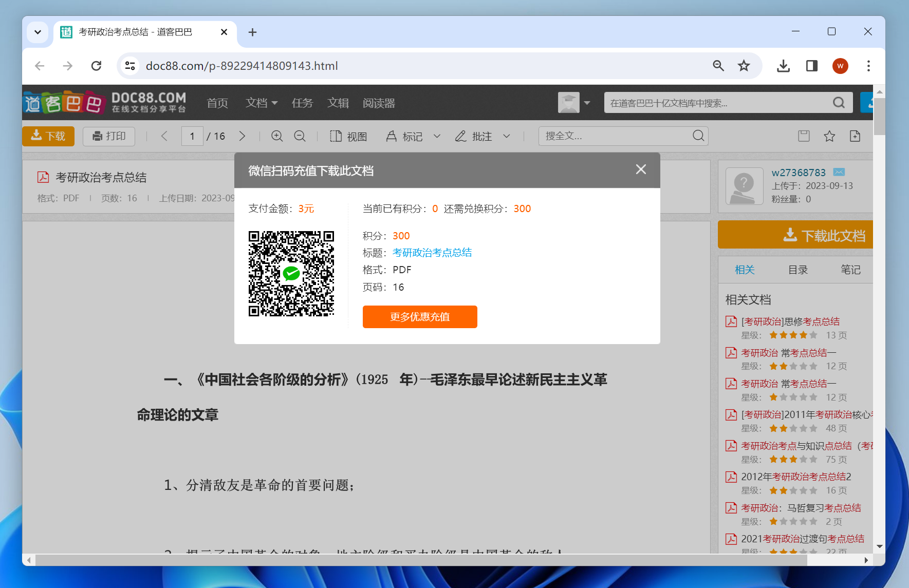Reload the page with refresh button
Screen dimensions: 909x588
click(x=96, y=66)
